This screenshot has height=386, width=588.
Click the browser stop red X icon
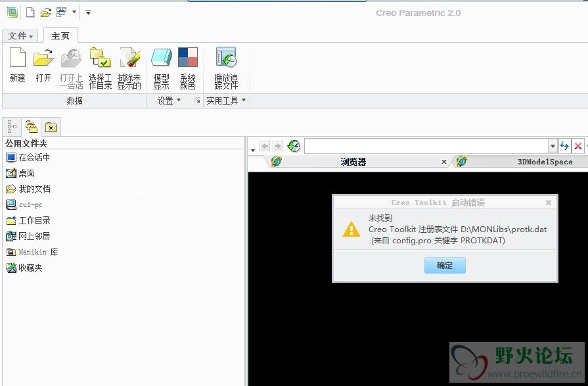578,146
